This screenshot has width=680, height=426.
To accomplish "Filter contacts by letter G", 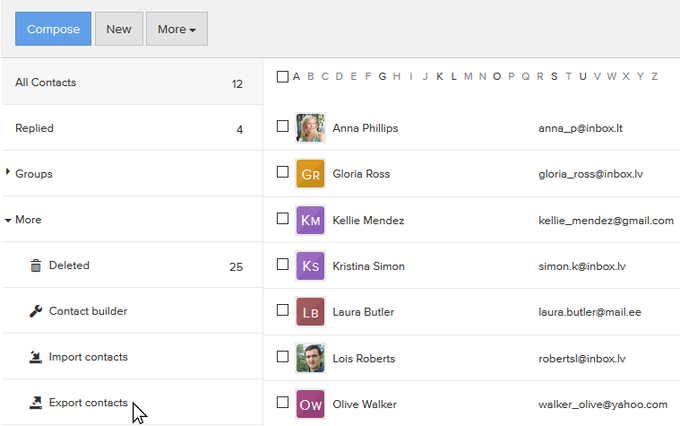I will click(x=382, y=77).
